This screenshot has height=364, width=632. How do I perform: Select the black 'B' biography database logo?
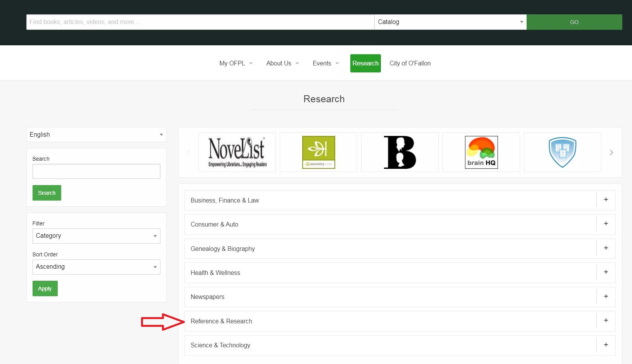[x=400, y=152]
